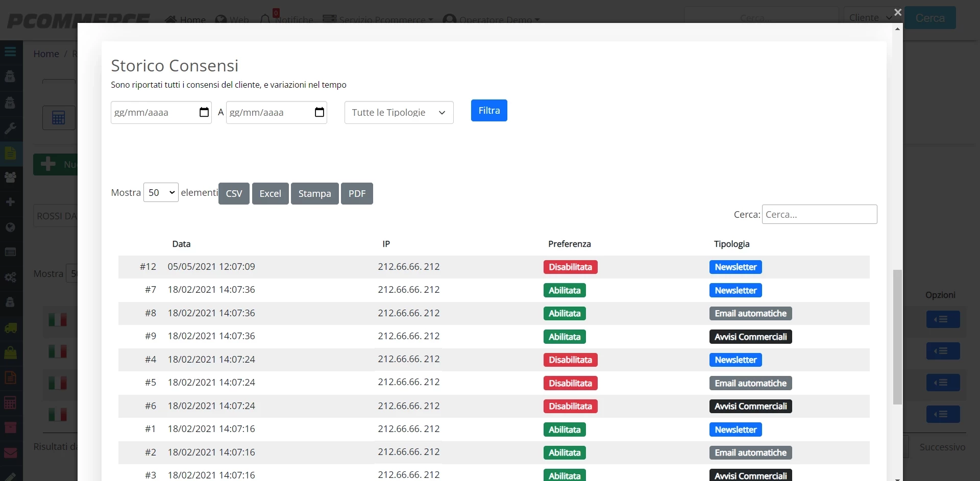This screenshot has width=980, height=481.
Task: Apply filter with the Filtra button
Action: tap(489, 110)
